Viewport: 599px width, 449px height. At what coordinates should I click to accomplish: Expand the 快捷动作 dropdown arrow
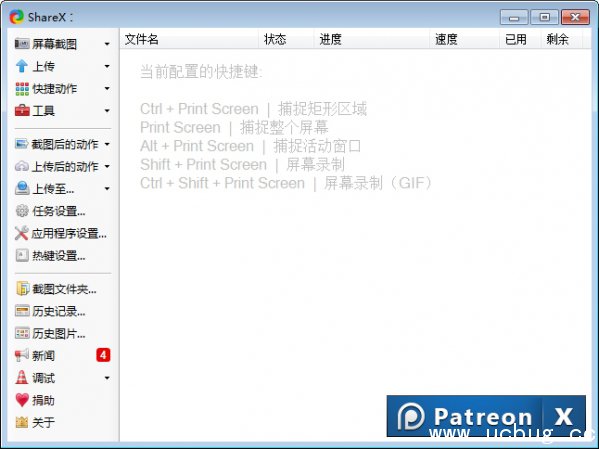pyautogui.click(x=107, y=89)
